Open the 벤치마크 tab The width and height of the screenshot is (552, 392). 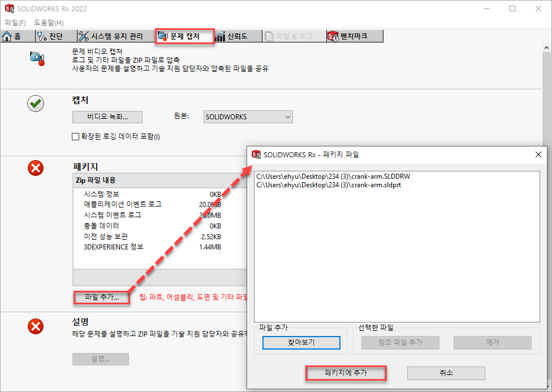coord(355,36)
